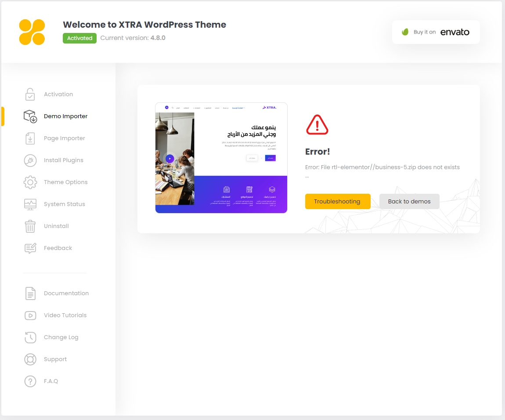Click the Install Plugins plug icon
The height and width of the screenshot is (420, 505).
30,160
